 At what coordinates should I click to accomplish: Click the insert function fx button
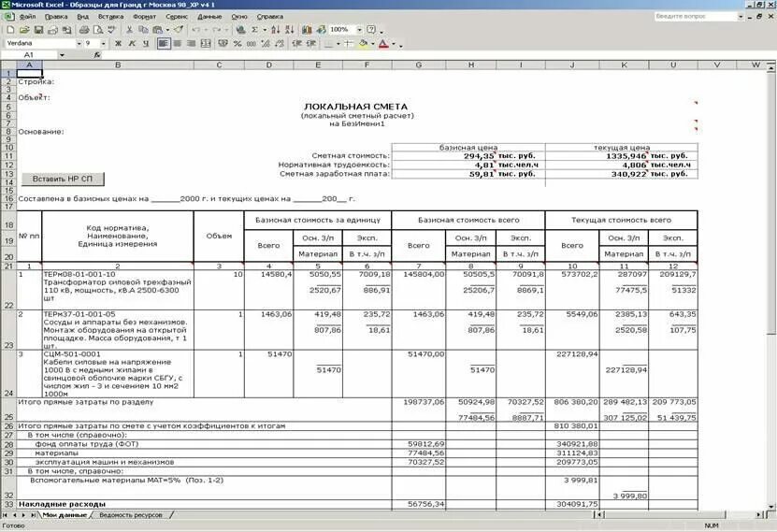point(97,55)
